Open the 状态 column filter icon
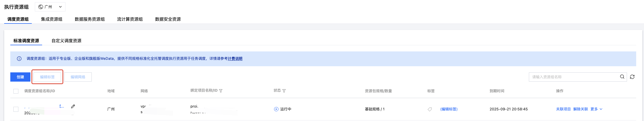 (284, 91)
